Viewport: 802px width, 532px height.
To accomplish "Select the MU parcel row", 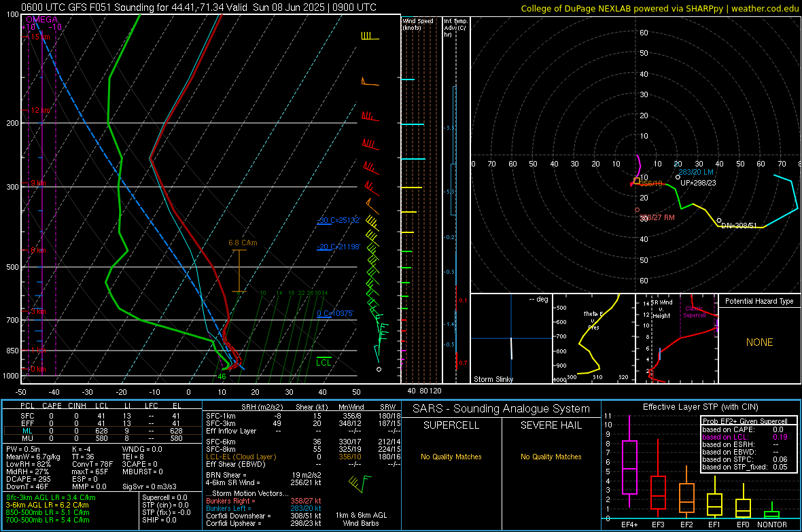I will click(x=103, y=438).
